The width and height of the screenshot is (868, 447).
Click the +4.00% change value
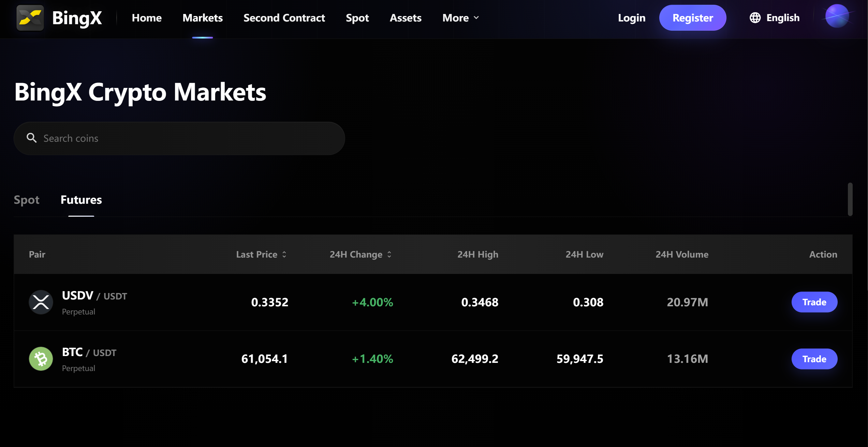(372, 302)
